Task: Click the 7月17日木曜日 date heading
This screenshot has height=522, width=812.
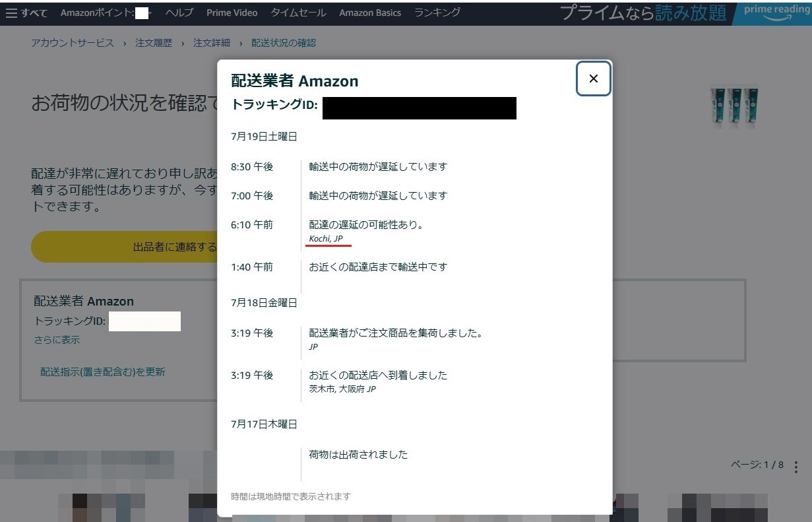Action: click(x=264, y=424)
